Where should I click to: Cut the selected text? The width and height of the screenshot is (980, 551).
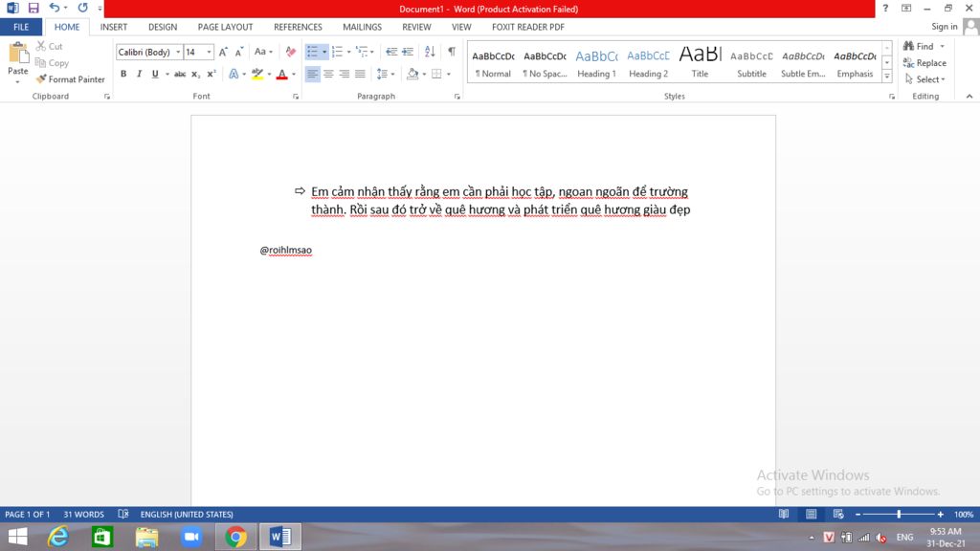50,46
